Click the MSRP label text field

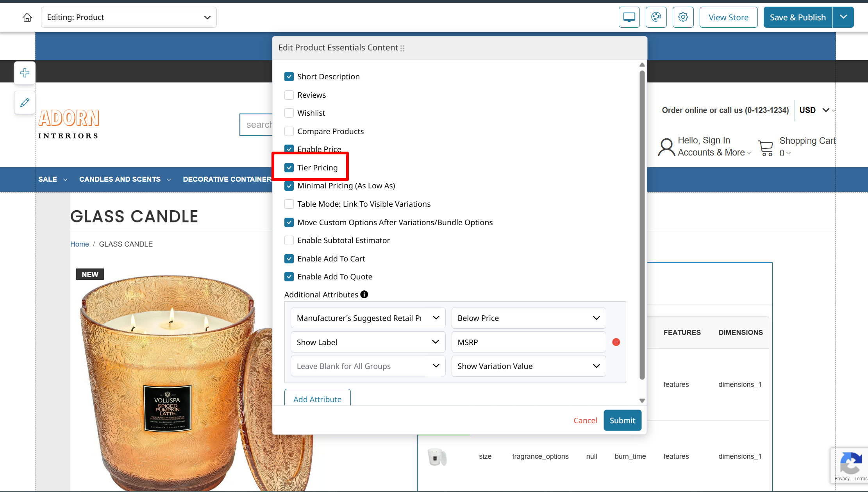tap(528, 342)
